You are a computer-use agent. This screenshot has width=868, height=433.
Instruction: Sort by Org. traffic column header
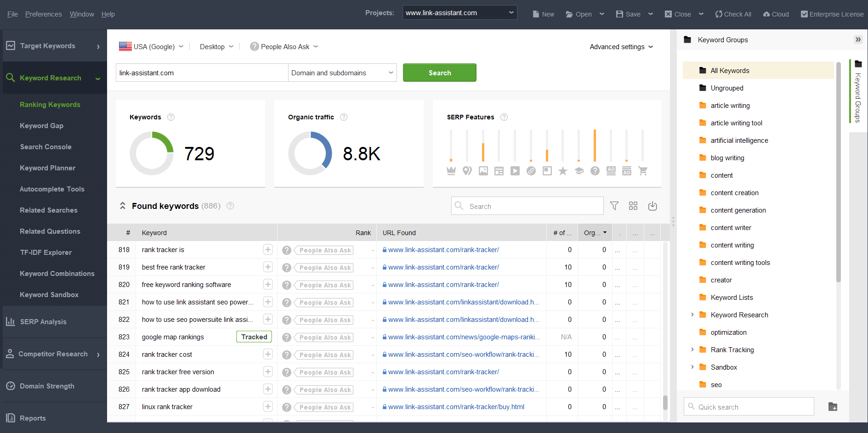[x=595, y=232]
